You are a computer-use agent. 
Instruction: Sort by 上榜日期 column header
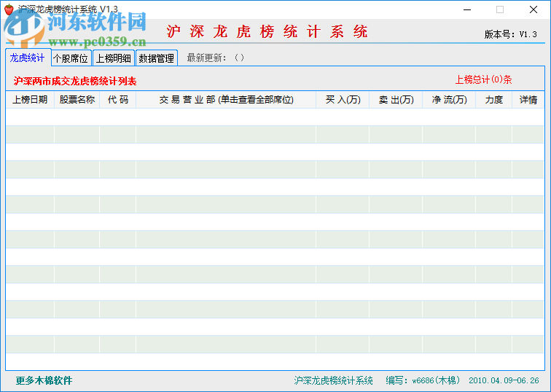[x=30, y=100]
